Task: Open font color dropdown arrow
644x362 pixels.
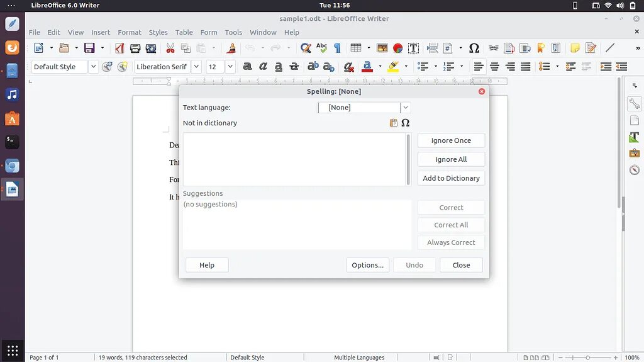Action: pos(380,67)
